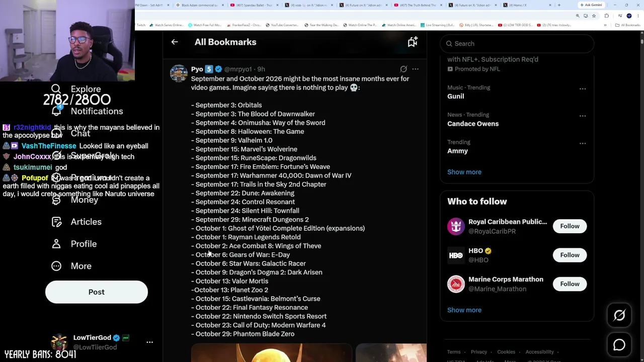Open the Articles sidebar item
Viewport: 644px width, 362px height.
[x=76, y=222]
